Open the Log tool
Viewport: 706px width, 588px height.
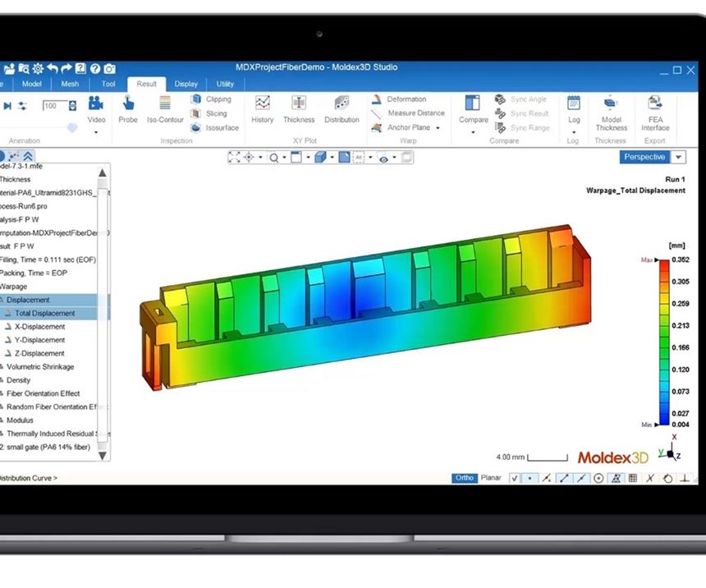[x=574, y=109]
